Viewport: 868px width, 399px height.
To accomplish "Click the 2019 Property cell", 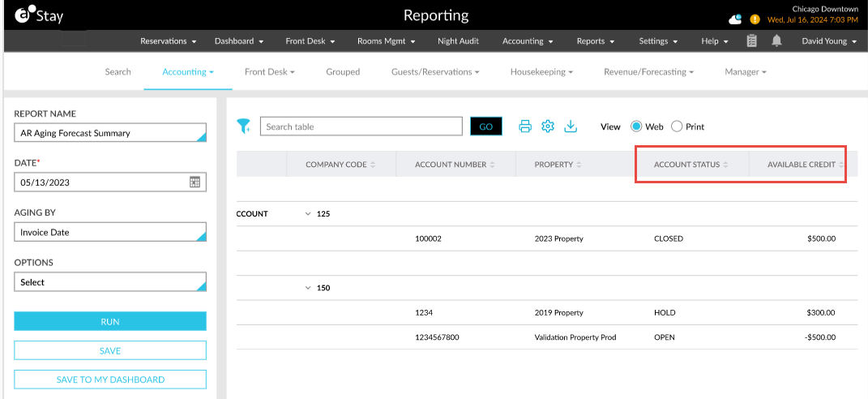I will (x=559, y=312).
